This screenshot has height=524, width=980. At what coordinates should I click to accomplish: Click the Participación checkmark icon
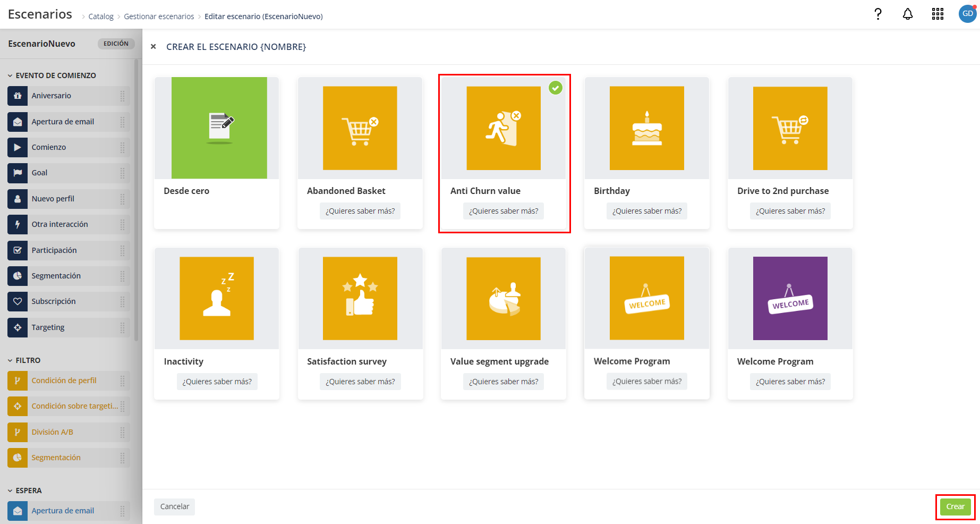(x=18, y=250)
